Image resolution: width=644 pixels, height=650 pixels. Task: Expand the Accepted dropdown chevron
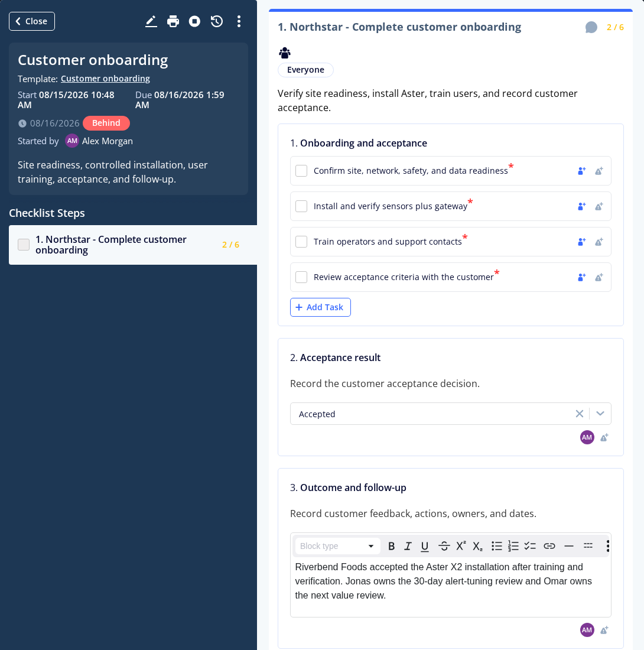pyautogui.click(x=600, y=414)
